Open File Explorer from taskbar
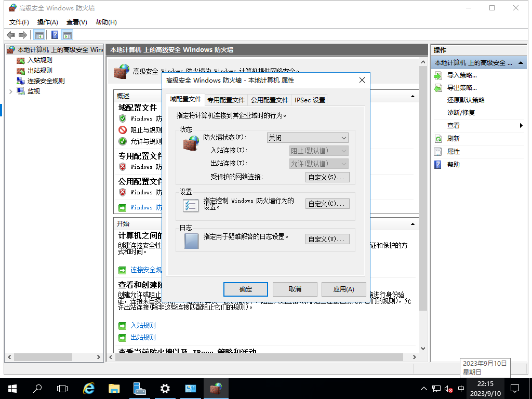The width and height of the screenshot is (532, 399). click(114, 389)
